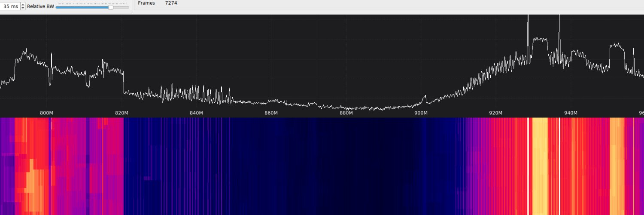Click the 880M frequency axis label
The image size is (644, 215).
pos(346,113)
